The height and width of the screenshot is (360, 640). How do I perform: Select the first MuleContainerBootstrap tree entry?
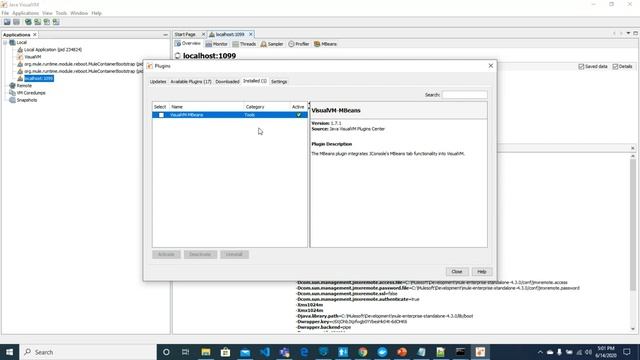(83, 64)
